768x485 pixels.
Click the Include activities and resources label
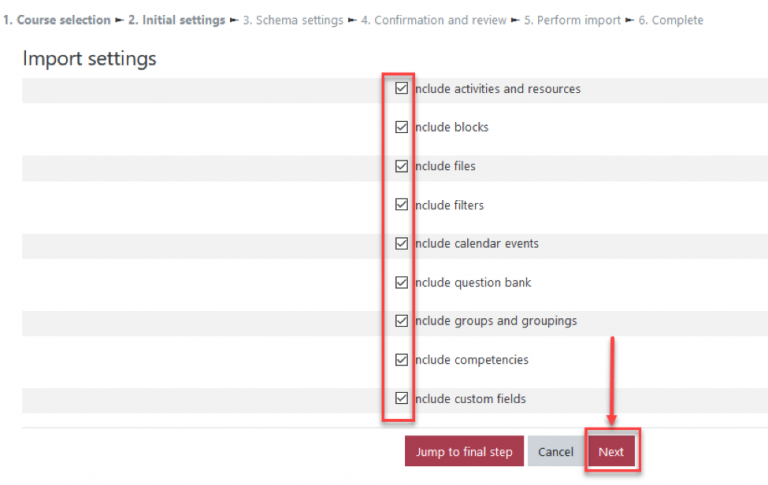pos(498,89)
